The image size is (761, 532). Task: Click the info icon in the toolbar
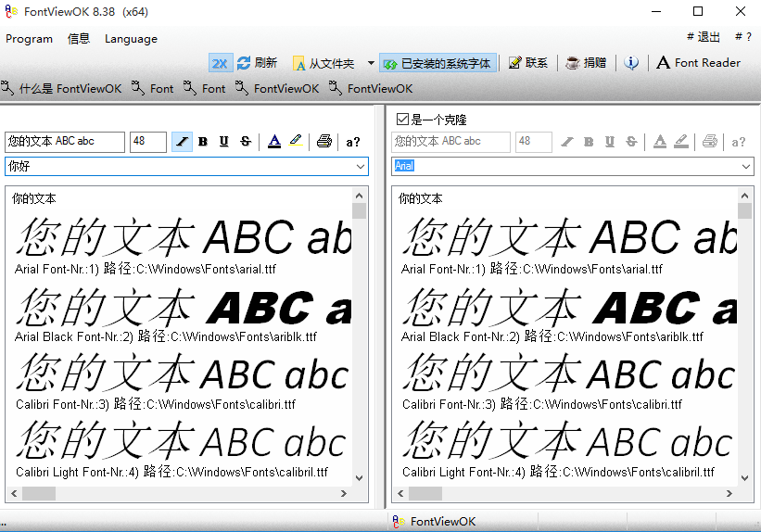point(631,63)
